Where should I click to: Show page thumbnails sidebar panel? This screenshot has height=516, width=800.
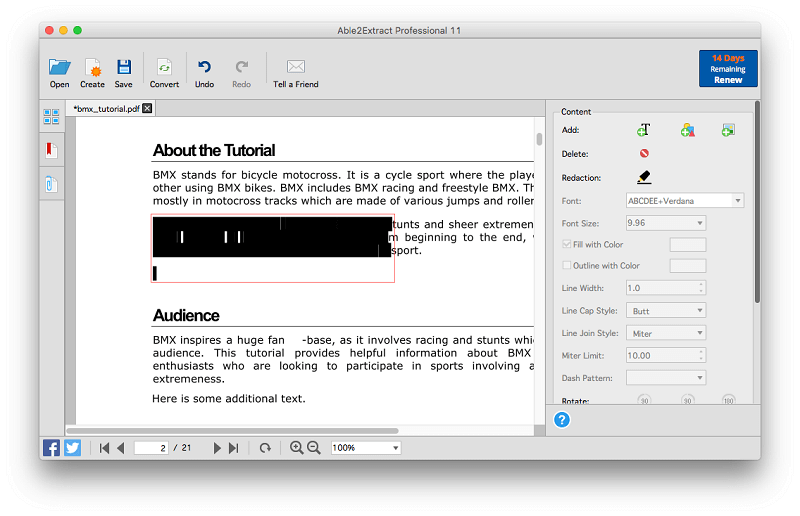52,116
